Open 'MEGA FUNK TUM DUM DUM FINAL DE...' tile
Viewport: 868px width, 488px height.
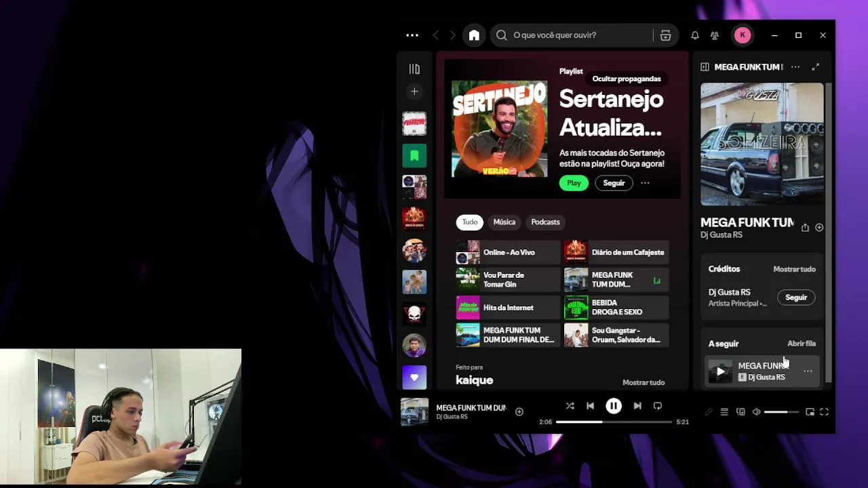click(x=508, y=335)
